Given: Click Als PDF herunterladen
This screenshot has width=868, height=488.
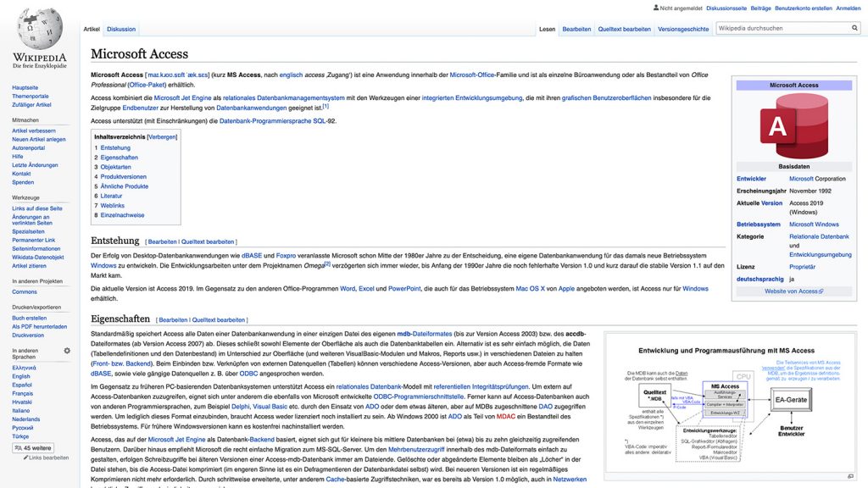Looking at the screenshot, I should 39,326.
